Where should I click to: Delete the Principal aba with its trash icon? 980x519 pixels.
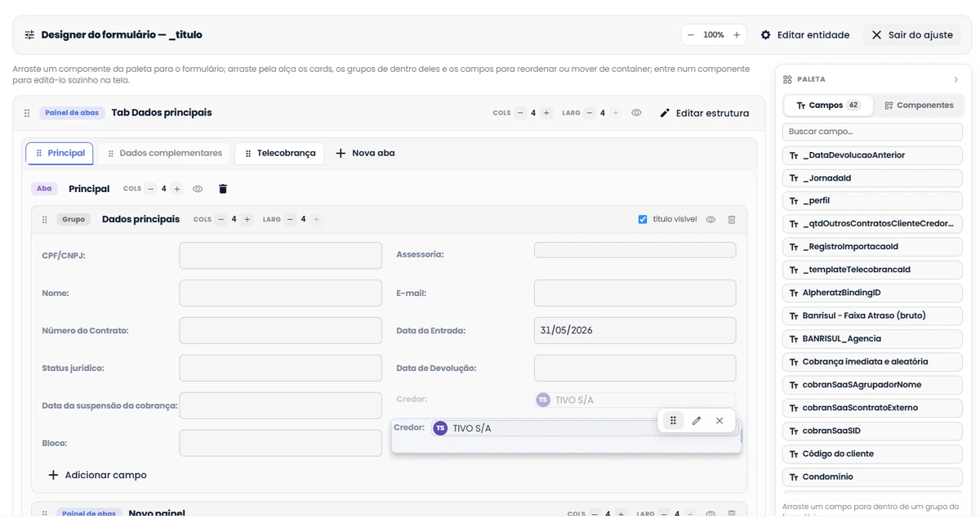223,189
